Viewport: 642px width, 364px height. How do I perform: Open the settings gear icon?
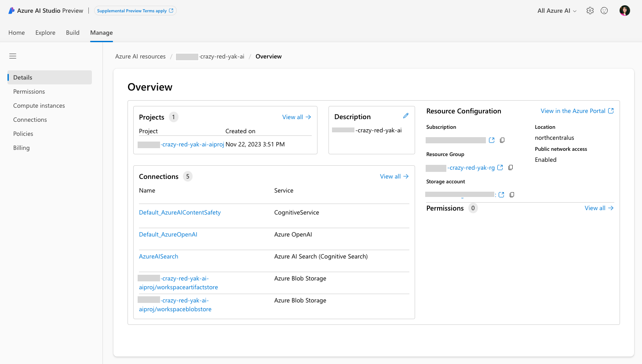(x=590, y=11)
